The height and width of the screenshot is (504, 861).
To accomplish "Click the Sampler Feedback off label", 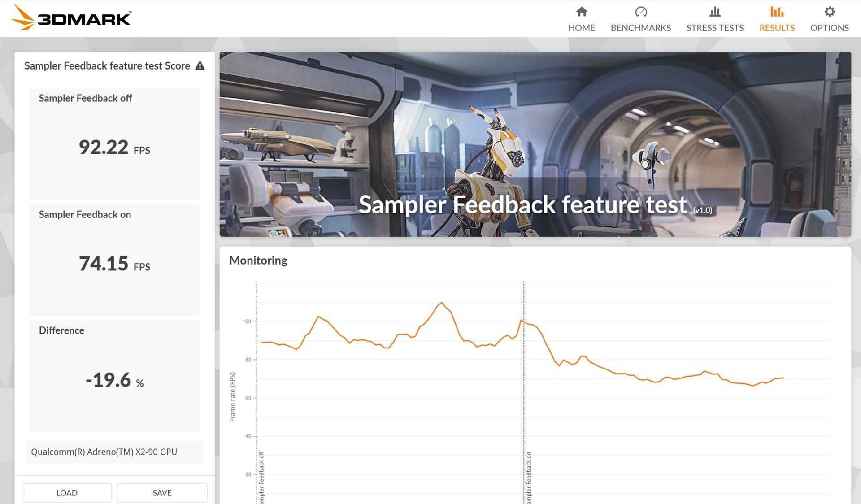I will tap(85, 98).
